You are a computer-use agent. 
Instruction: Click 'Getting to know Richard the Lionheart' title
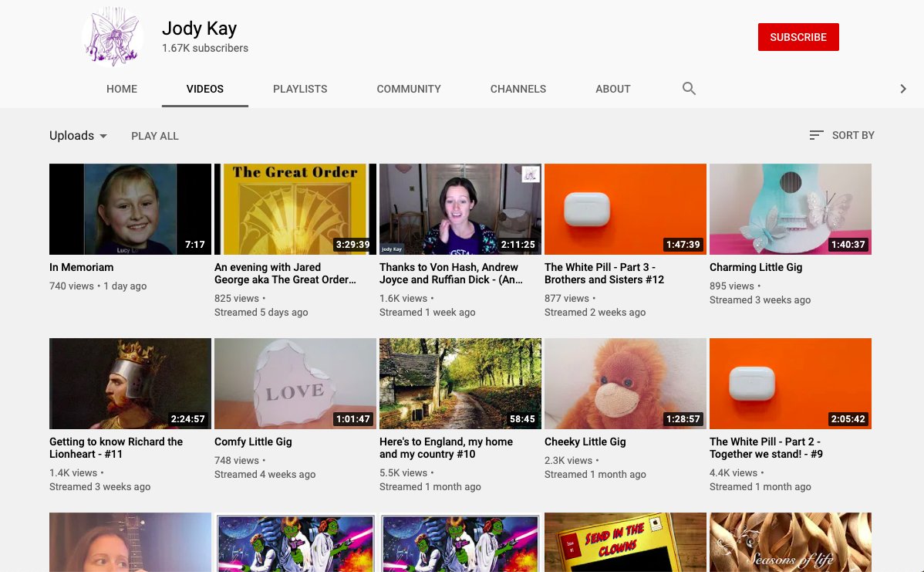pos(116,448)
